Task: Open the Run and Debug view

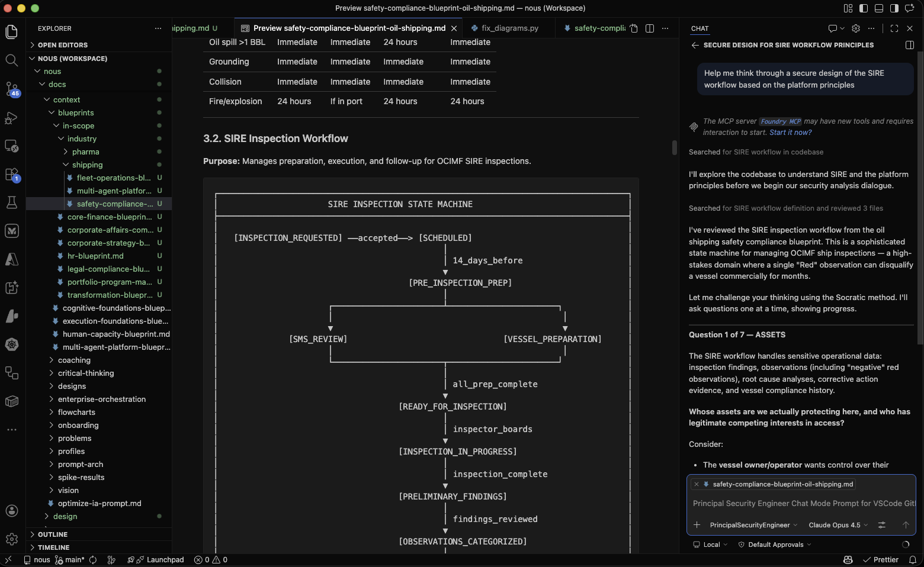Action: [x=12, y=118]
